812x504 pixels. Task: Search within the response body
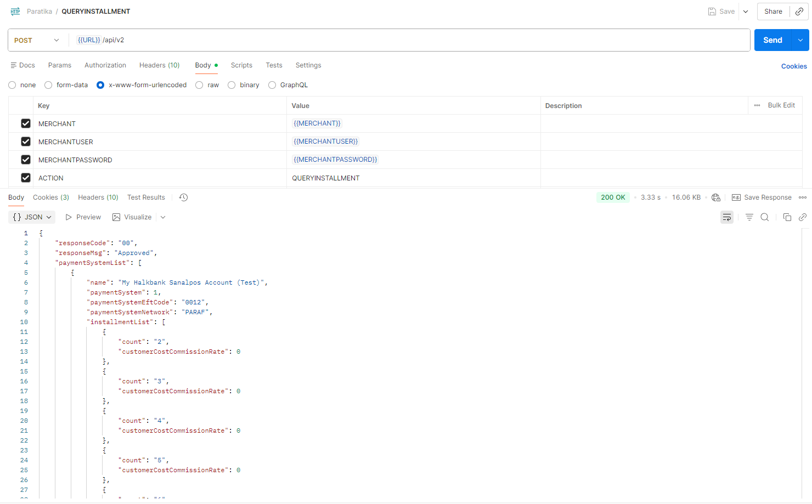click(x=764, y=217)
